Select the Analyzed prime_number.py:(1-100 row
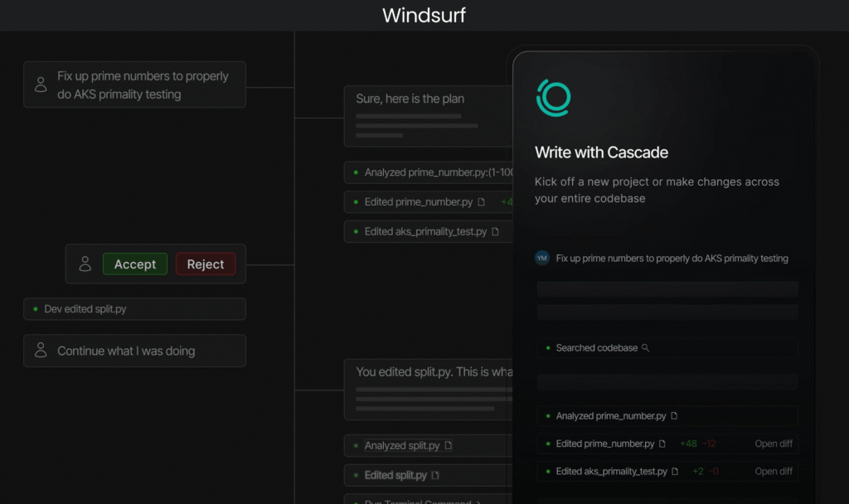Viewport: 849px width, 504px height. [429, 172]
